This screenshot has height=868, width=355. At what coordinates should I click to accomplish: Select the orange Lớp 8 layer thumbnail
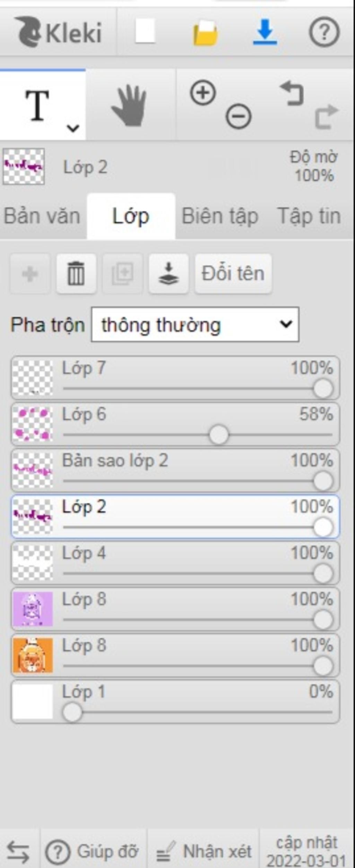click(x=33, y=655)
